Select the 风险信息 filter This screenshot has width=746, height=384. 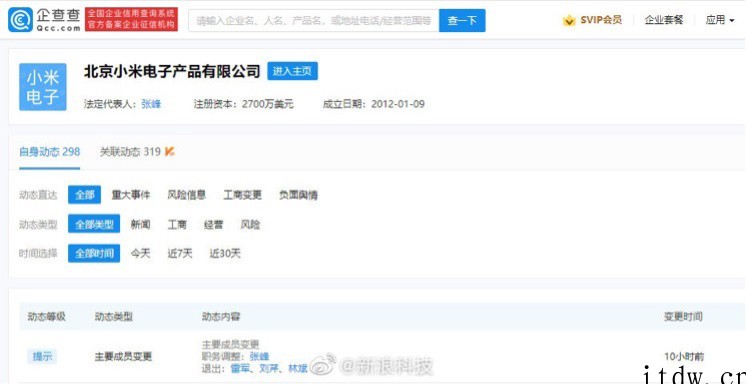coord(186,195)
